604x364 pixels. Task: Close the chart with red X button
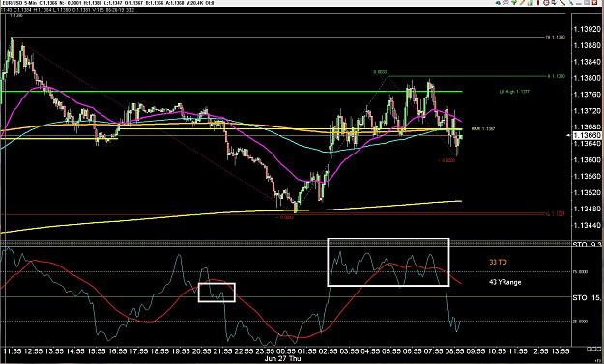pos(594,2)
